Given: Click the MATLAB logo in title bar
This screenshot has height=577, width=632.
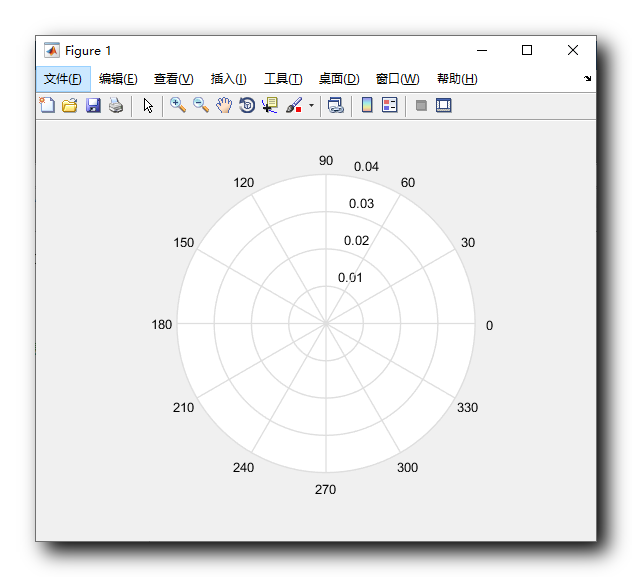Looking at the screenshot, I should coord(52,50).
